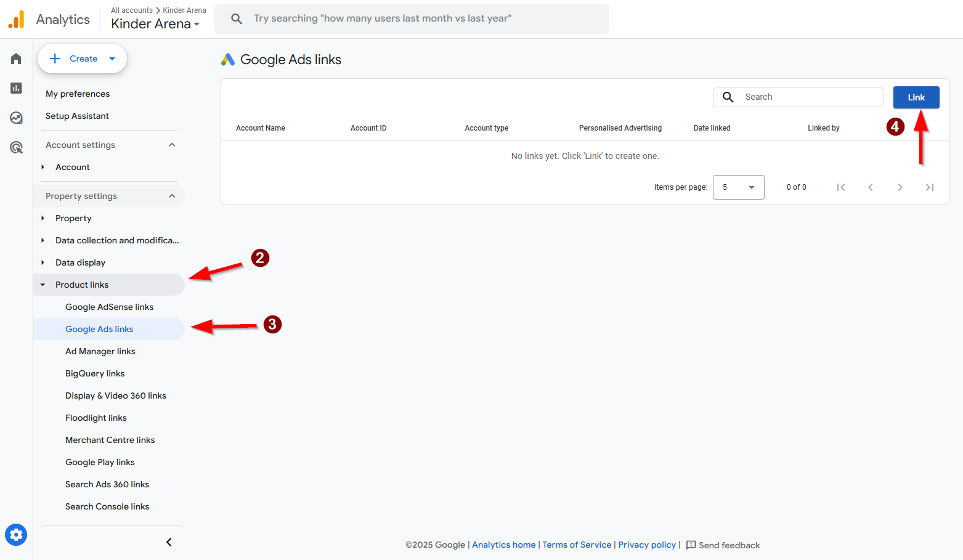Click the 'No links yet' message

tap(585, 156)
